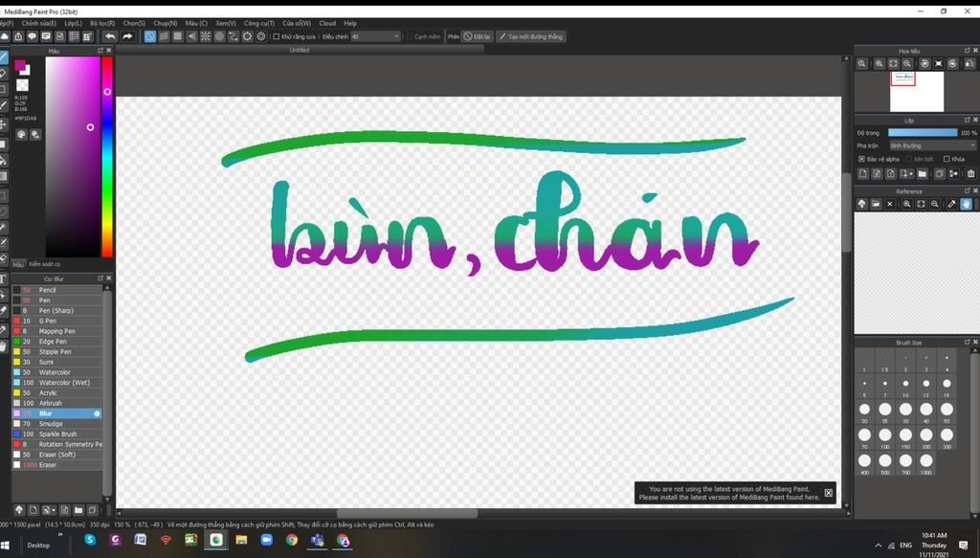Duplicate the current layer

[939, 173]
